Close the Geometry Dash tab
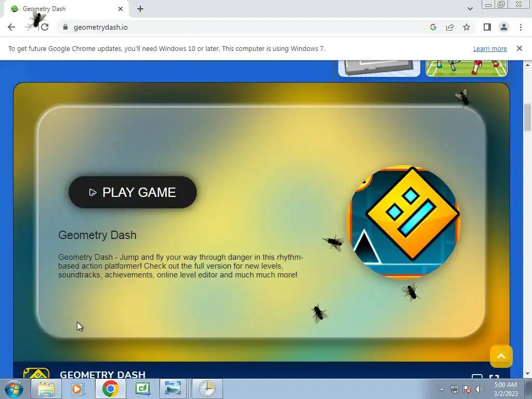532x399 pixels. tap(121, 9)
